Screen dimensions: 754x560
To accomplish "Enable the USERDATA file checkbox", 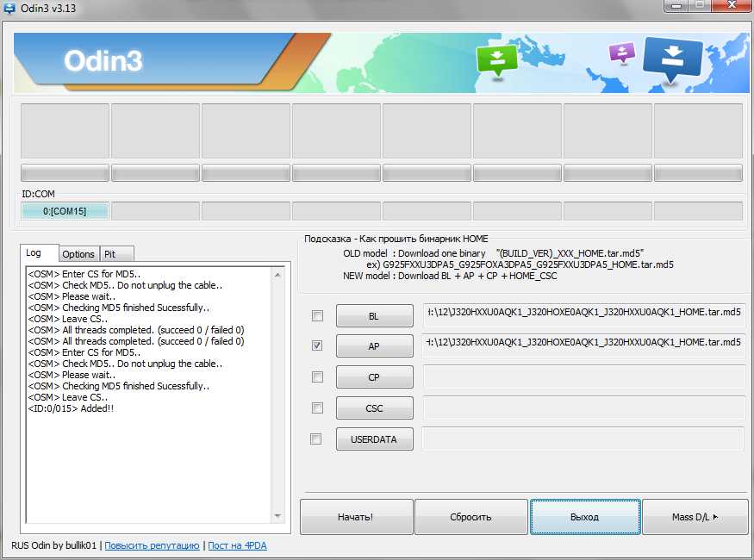I will point(316,439).
